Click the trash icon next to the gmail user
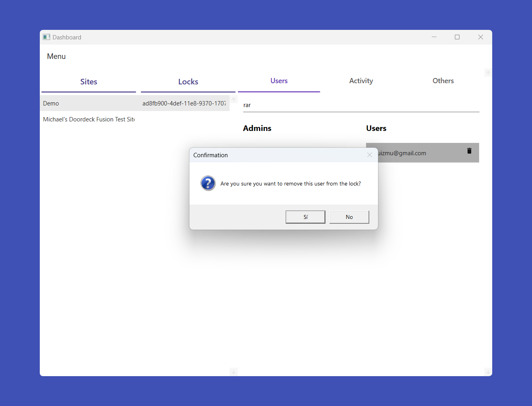The image size is (532, 406). (469, 151)
